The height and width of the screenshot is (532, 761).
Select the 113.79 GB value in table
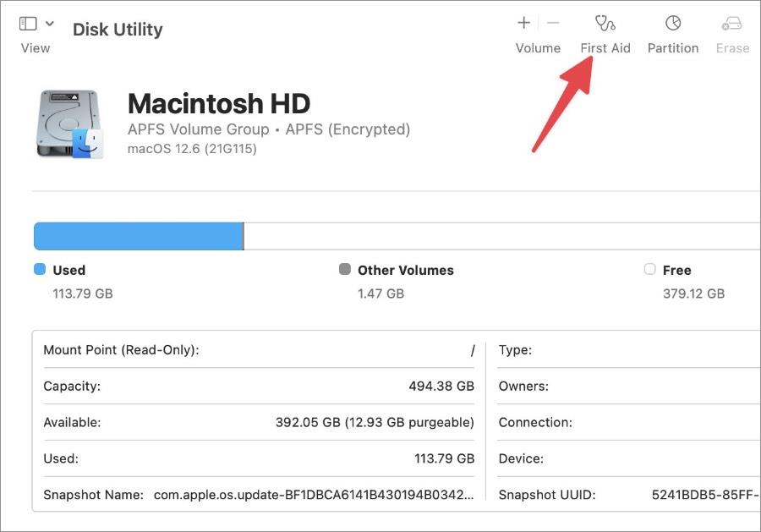(444, 458)
